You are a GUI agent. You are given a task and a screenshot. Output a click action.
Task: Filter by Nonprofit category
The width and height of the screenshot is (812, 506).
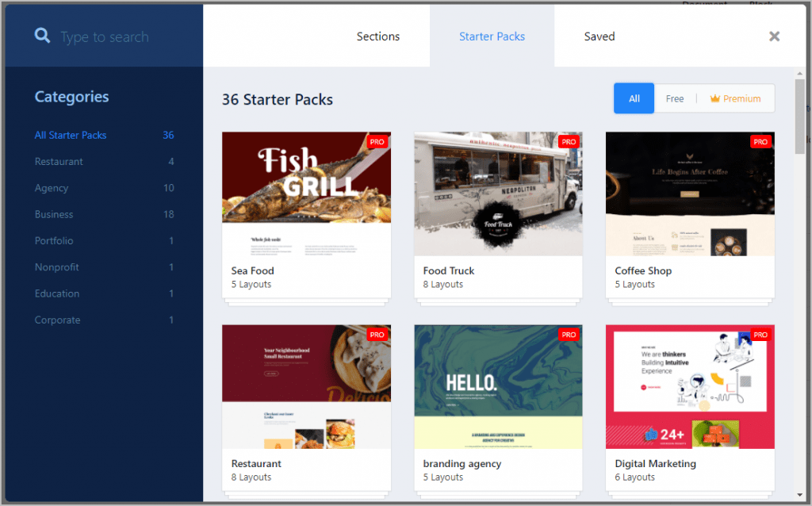click(x=56, y=267)
